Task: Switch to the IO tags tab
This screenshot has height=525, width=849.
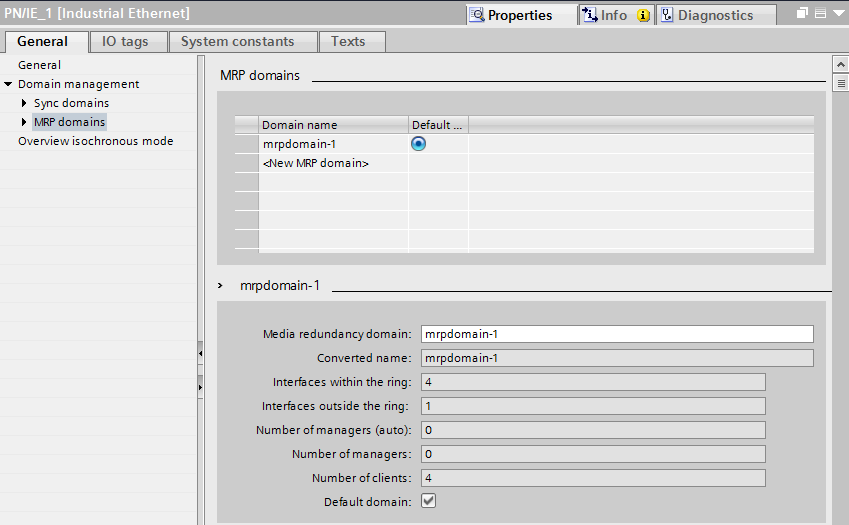Action: [123, 41]
